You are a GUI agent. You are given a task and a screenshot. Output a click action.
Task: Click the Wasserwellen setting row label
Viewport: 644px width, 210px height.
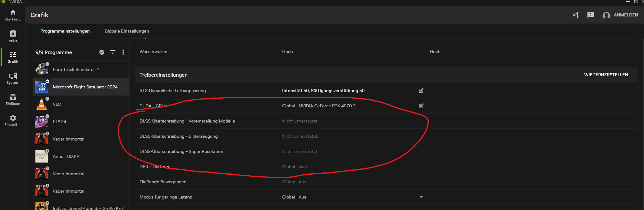click(153, 51)
